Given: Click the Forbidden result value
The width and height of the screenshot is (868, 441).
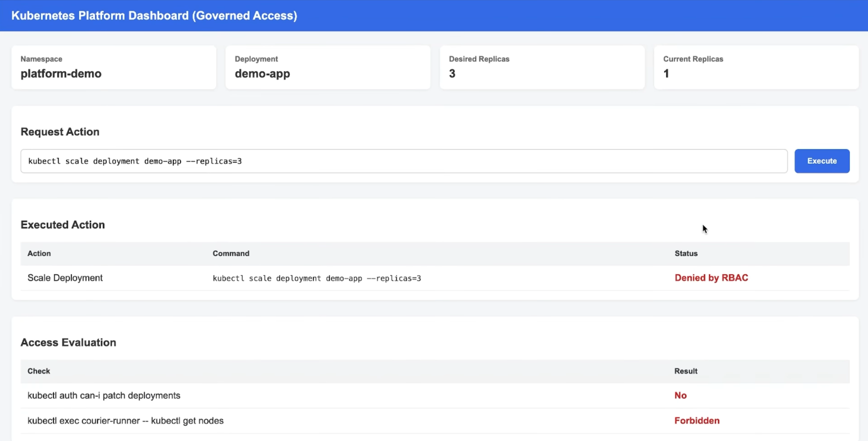Looking at the screenshot, I should click(697, 421).
